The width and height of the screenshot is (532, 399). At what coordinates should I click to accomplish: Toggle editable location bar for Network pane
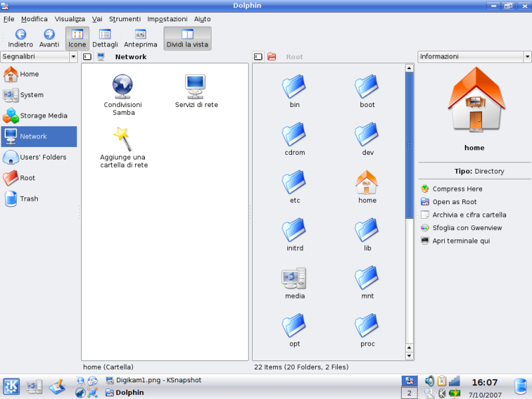click(x=87, y=57)
